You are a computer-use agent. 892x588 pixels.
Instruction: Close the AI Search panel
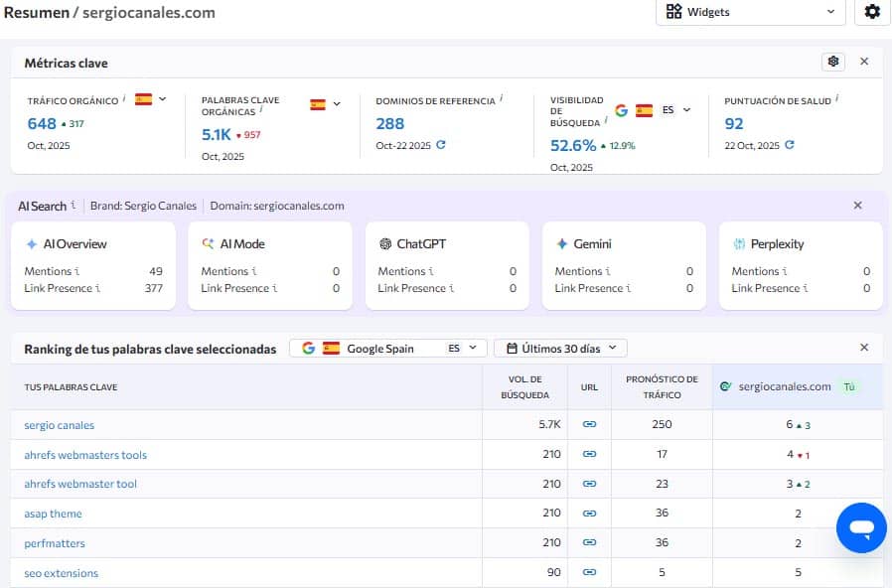857,206
